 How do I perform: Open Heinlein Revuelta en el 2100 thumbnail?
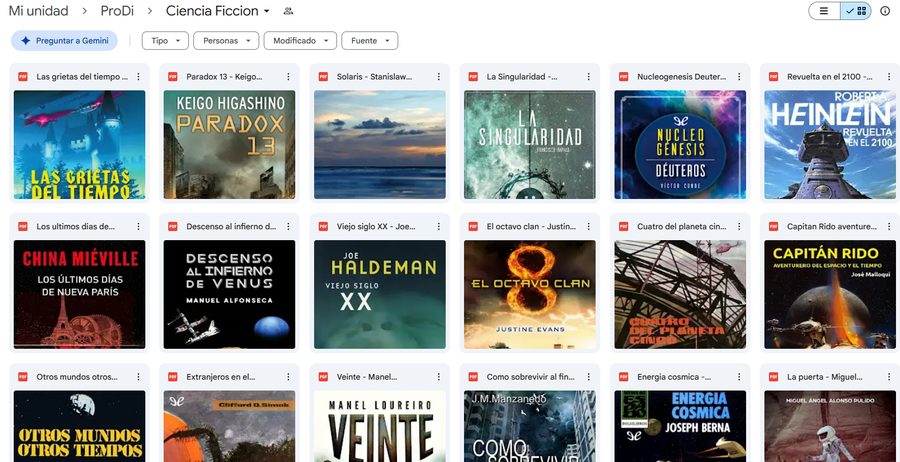point(830,145)
